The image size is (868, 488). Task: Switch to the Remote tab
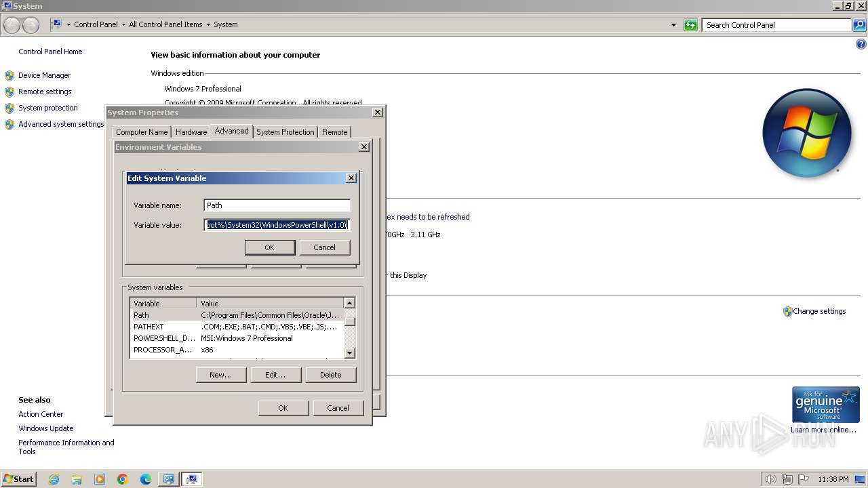(x=334, y=132)
